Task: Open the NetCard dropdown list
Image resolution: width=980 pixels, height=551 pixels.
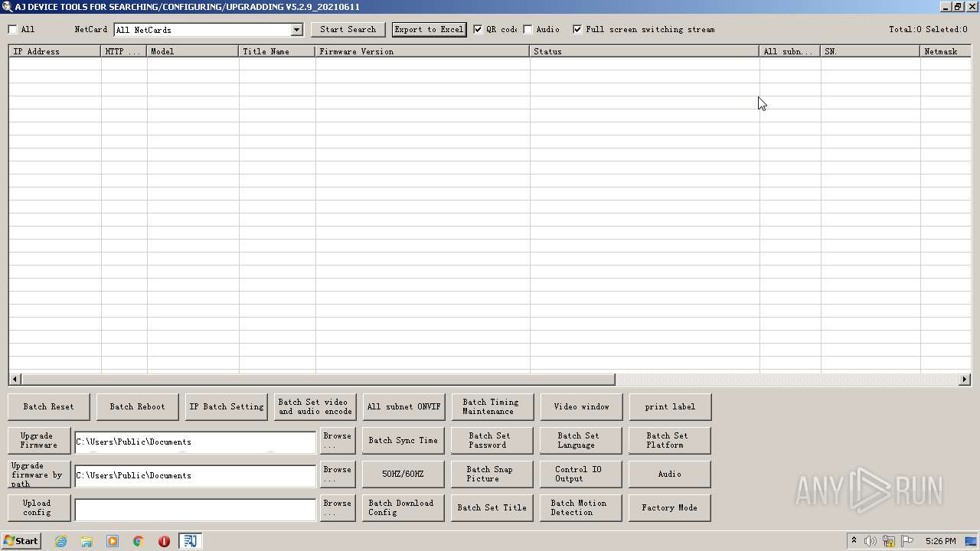Action: coord(296,30)
